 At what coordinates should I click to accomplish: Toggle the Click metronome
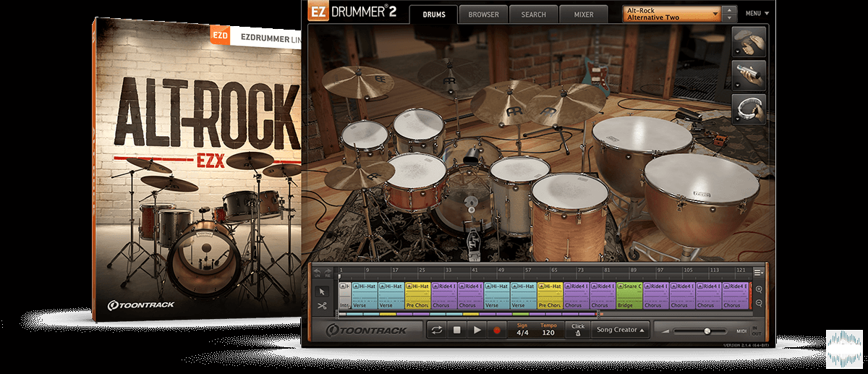click(x=577, y=330)
